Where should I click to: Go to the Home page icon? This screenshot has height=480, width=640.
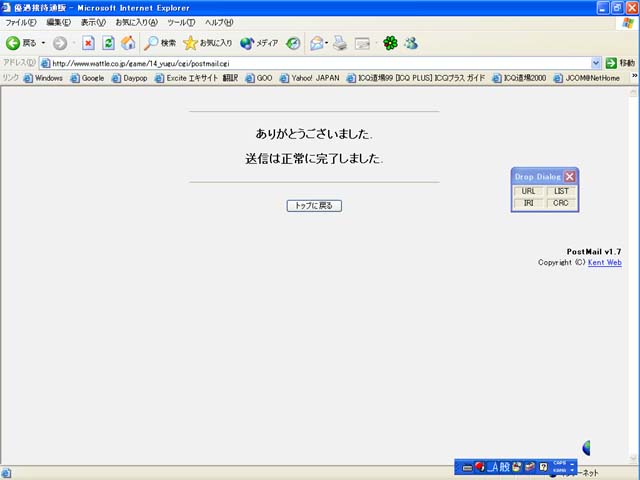click(x=128, y=43)
